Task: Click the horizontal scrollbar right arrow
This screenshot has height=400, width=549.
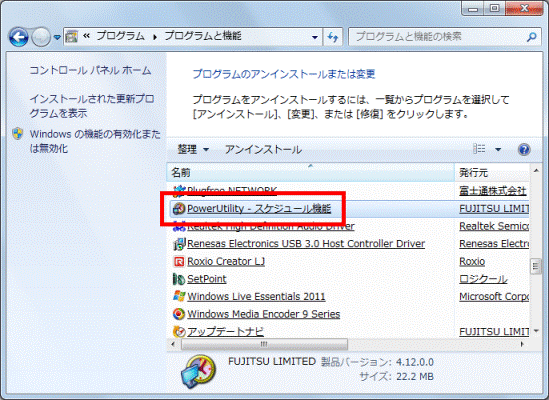Action: [x=522, y=344]
